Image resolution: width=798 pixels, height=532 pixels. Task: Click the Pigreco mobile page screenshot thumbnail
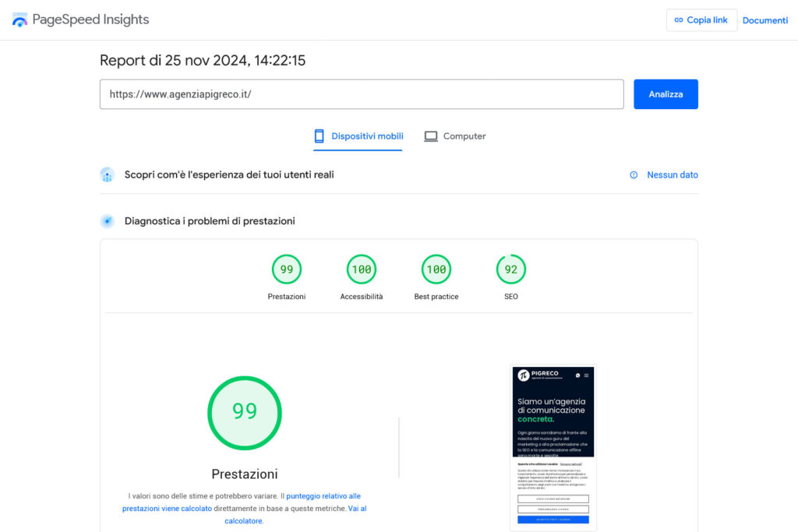tap(553, 447)
